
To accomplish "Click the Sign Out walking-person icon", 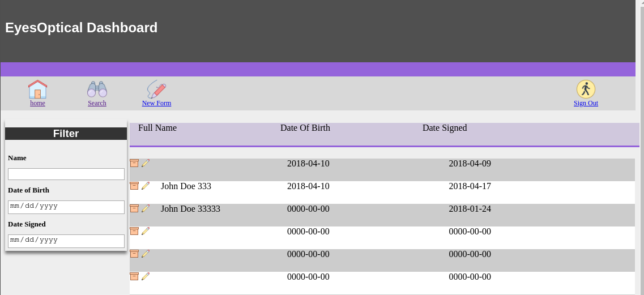I will coord(586,89).
